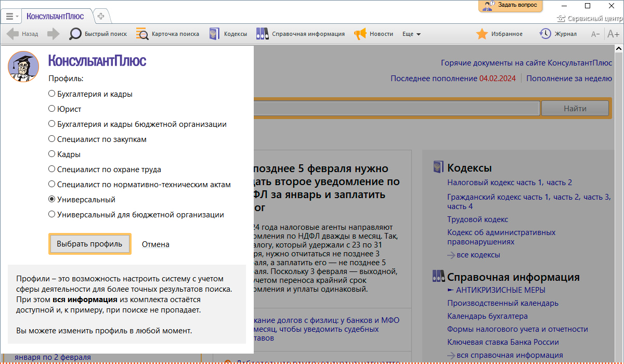Decrease font size with A− icon
This screenshot has width=624, height=364.
[595, 34]
